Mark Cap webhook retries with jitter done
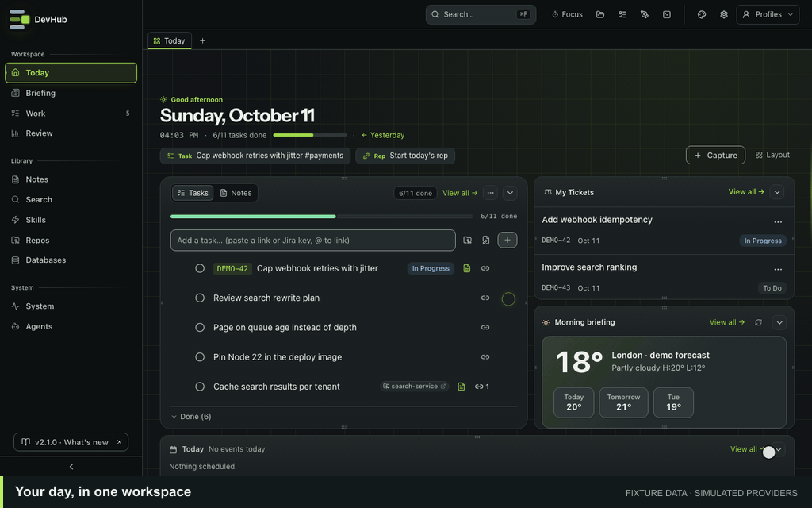The height and width of the screenshot is (508, 812). [x=200, y=268]
